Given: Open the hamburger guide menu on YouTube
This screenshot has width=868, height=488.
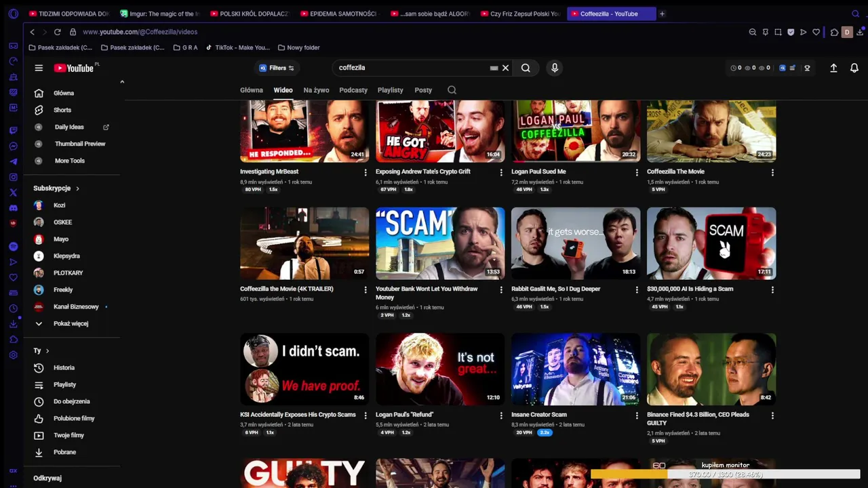Looking at the screenshot, I should click(39, 68).
